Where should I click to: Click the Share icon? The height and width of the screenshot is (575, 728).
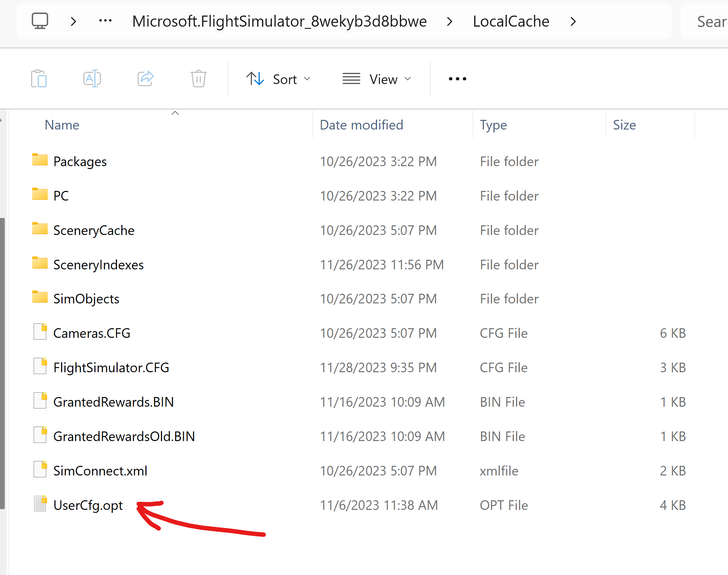[x=145, y=78]
